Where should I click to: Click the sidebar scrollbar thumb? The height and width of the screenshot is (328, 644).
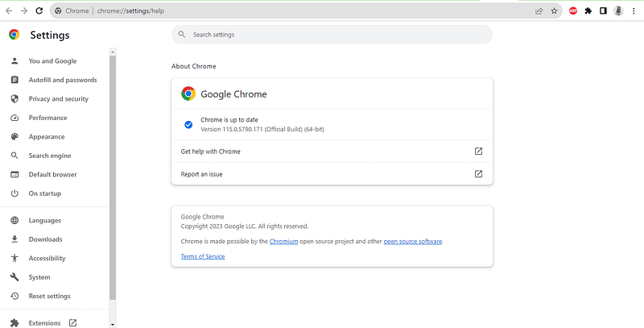113,177
